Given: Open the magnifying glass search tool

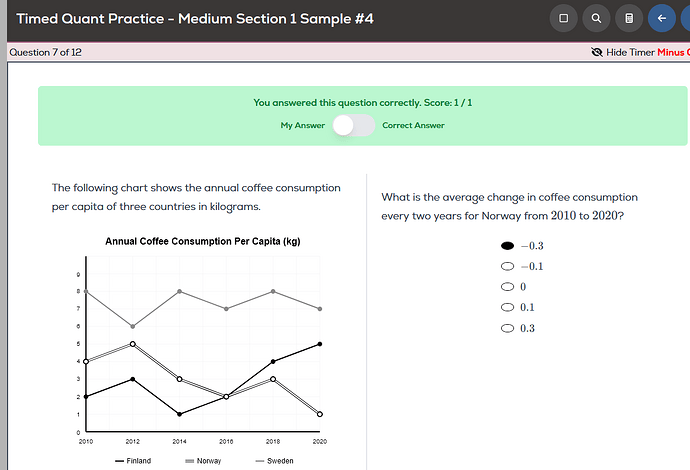Looking at the screenshot, I should pyautogui.click(x=596, y=18).
